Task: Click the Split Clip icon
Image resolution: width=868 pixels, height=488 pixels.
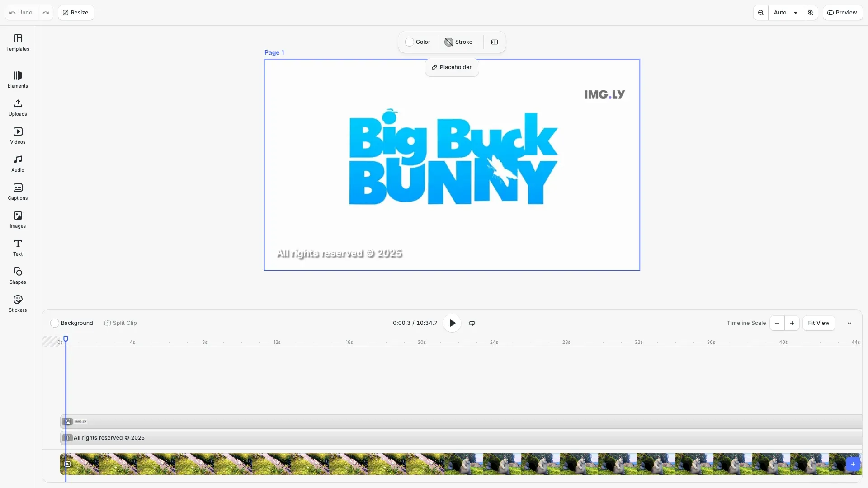Action: point(108,323)
